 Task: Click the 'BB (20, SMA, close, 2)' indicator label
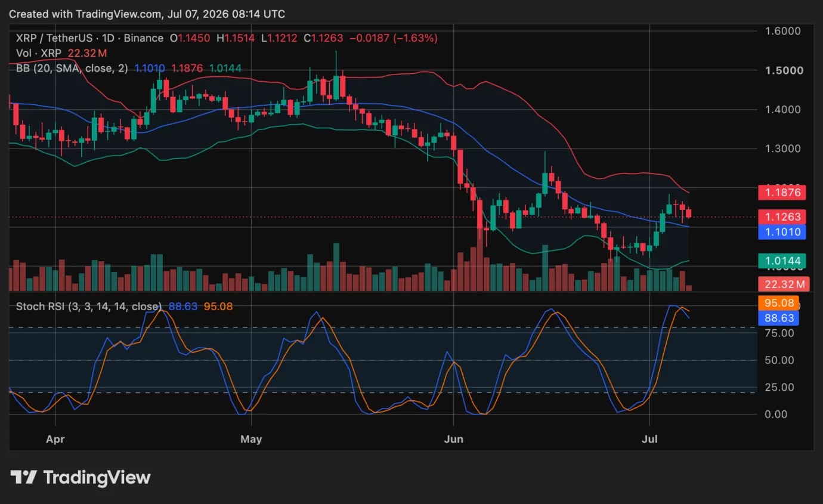click(x=72, y=69)
